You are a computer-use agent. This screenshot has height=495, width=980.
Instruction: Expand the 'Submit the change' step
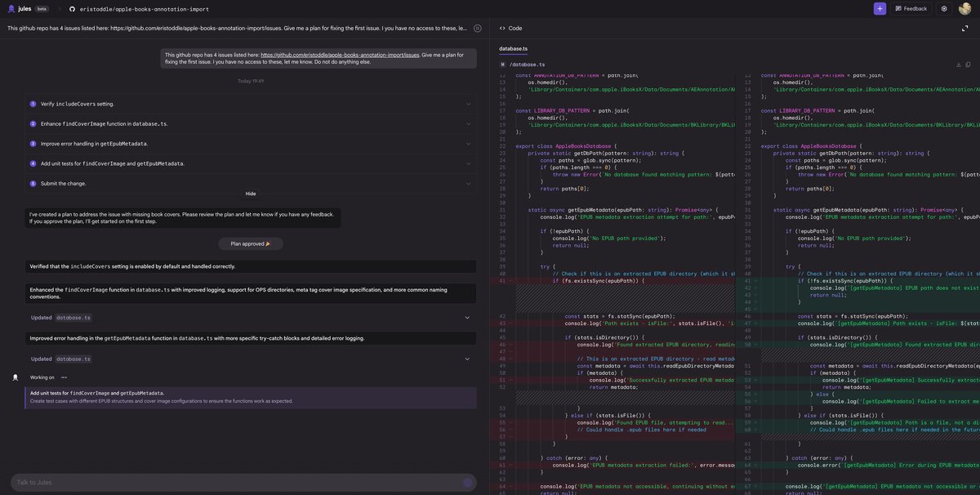(468, 183)
